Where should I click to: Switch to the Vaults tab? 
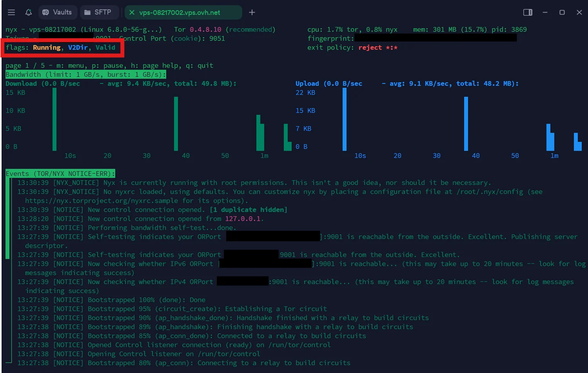(x=58, y=13)
